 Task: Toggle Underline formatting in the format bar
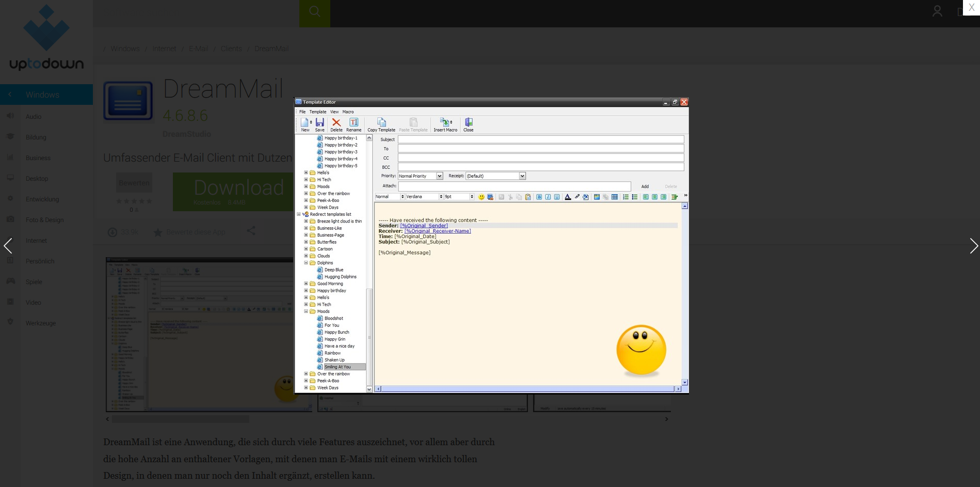[x=557, y=197]
